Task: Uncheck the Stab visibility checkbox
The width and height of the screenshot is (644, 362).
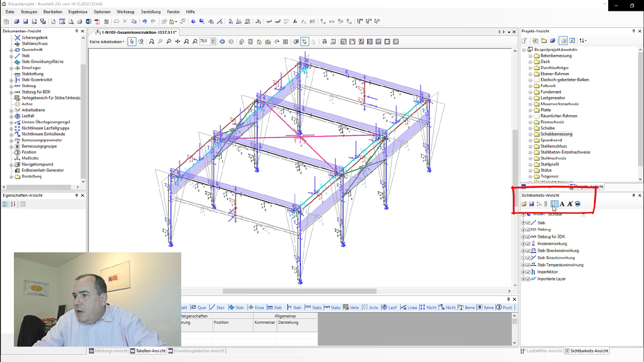Action: click(x=528, y=223)
